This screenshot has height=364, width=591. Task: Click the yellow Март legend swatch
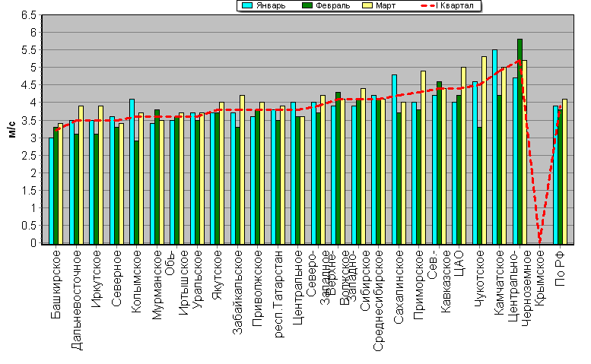367,5
